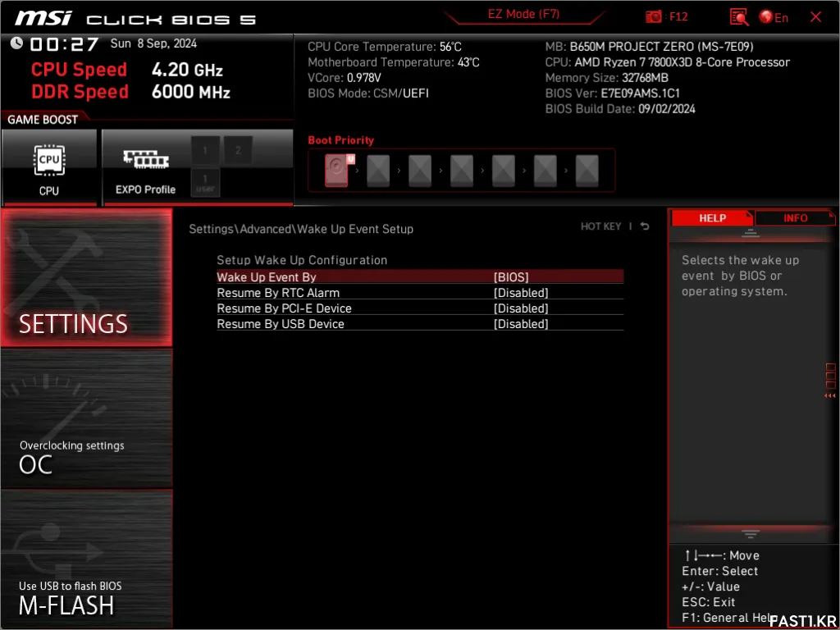Change language via the globe En icon
The image size is (840, 630).
coord(773,17)
